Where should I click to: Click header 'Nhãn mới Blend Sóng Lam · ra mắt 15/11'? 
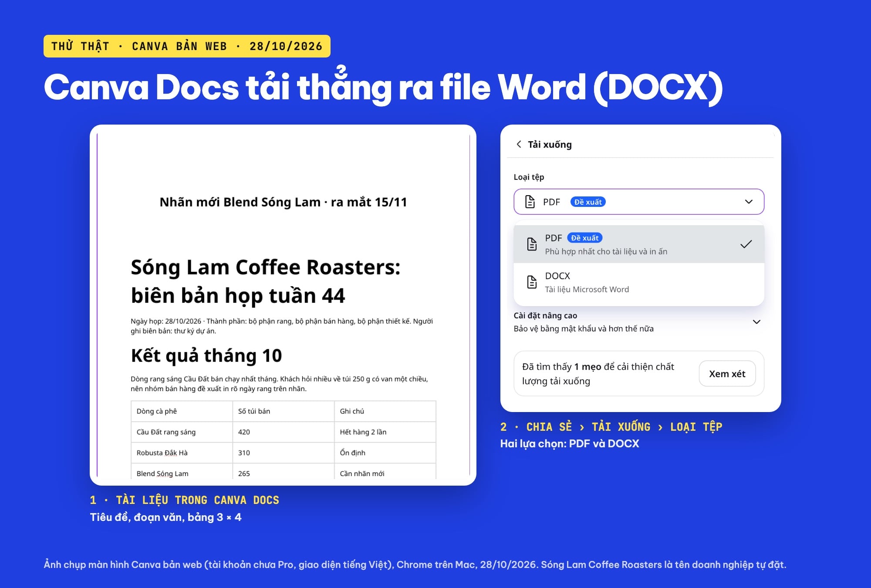284,202
